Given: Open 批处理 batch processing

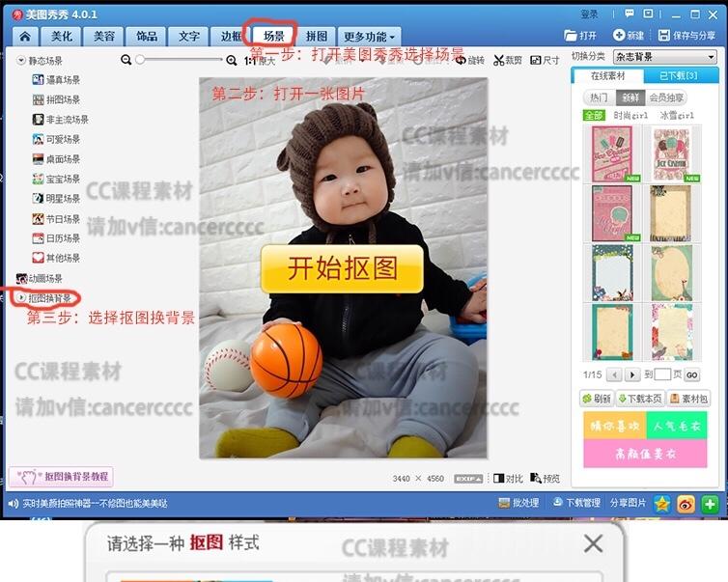Looking at the screenshot, I should [x=519, y=503].
